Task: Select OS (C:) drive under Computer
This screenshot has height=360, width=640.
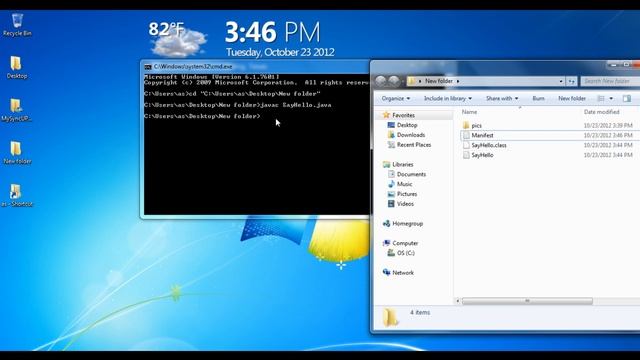Action: coord(406,253)
